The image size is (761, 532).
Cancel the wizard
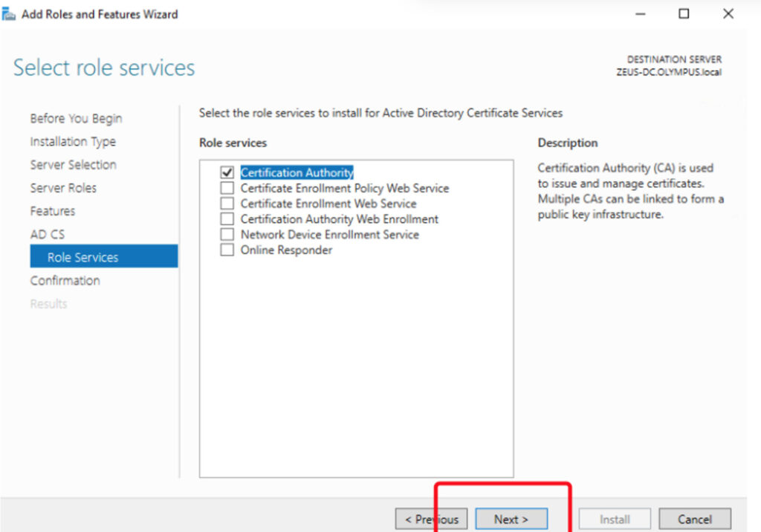pyautogui.click(x=694, y=519)
